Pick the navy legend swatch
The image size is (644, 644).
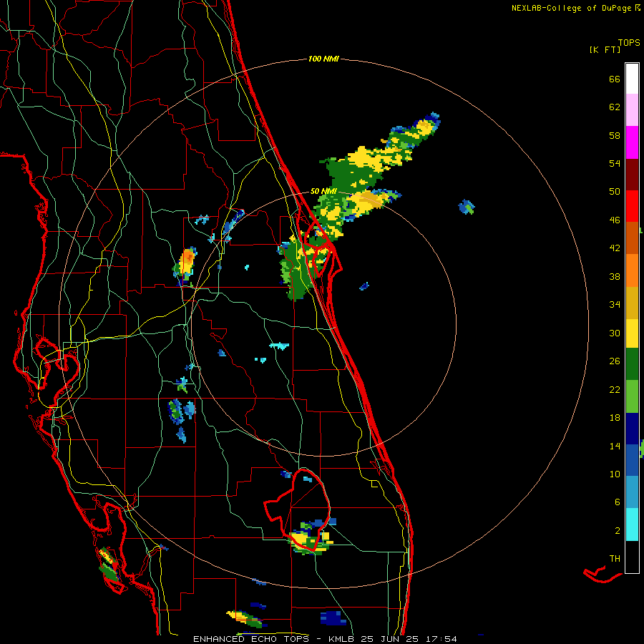632,429
